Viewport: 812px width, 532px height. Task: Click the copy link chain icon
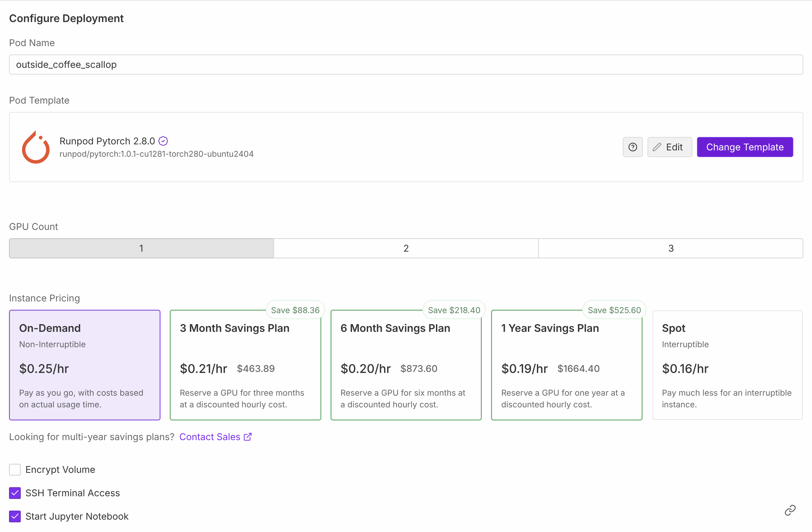click(x=790, y=510)
